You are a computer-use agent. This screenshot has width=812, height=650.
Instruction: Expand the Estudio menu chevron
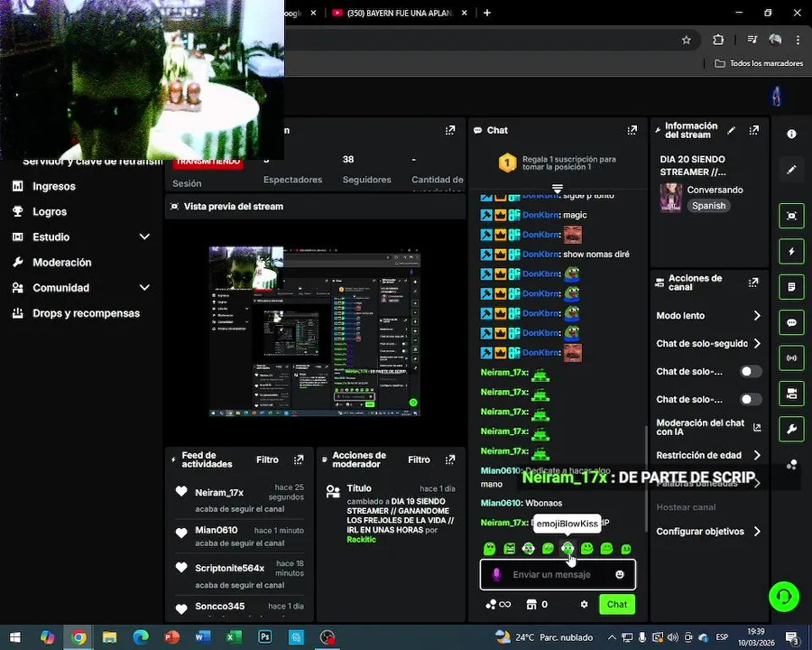[x=144, y=237]
